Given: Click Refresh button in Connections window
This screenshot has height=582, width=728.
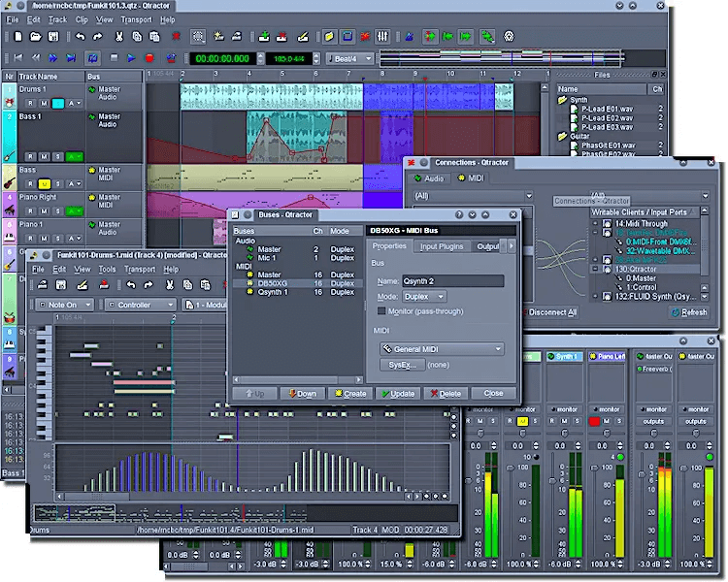Looking at the screenshot, I should tap(689, 312).
